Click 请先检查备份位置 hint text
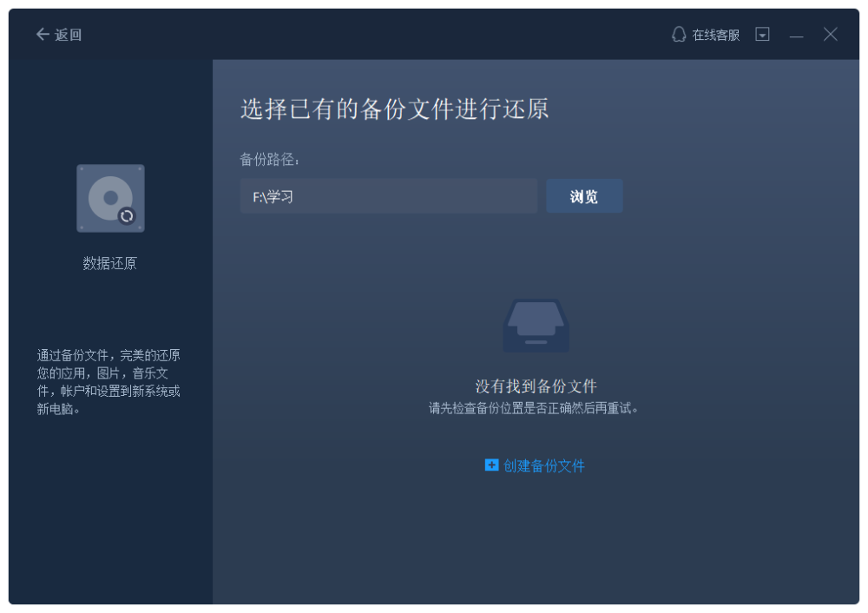Image resolution: width=868 pixels, height=613 pixels. (x=534, y=409)
